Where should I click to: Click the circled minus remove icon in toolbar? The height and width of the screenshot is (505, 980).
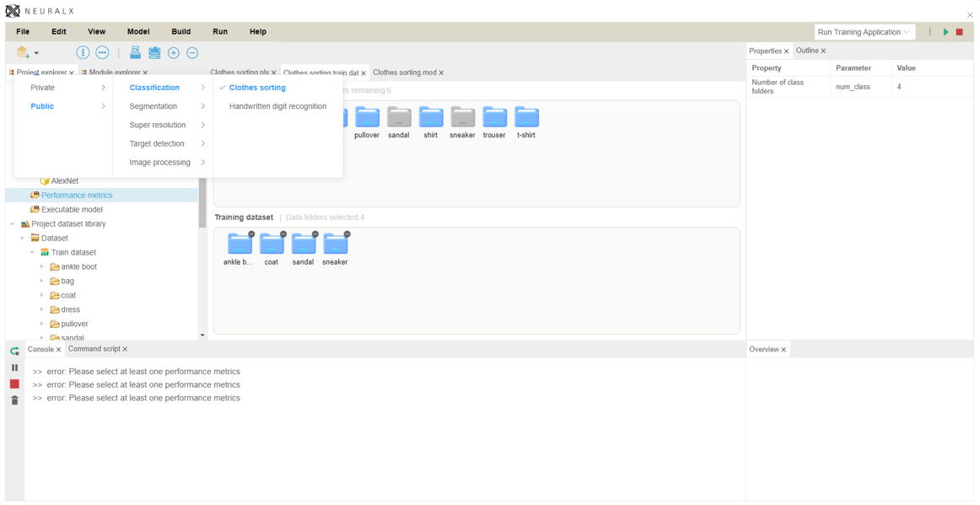click(x=192, y=53)
